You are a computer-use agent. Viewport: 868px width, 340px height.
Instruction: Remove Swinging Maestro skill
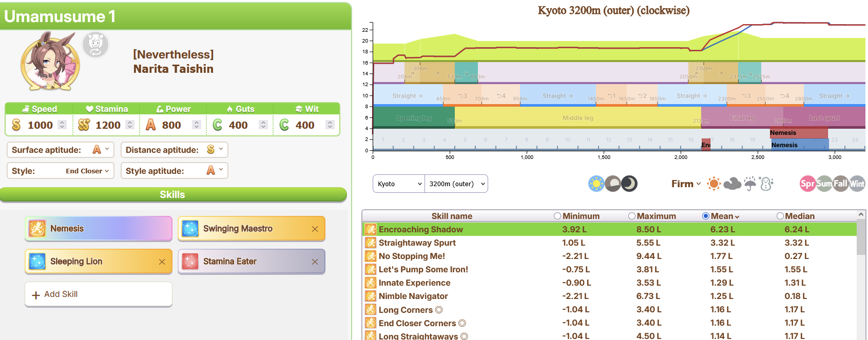coord(315,229)
